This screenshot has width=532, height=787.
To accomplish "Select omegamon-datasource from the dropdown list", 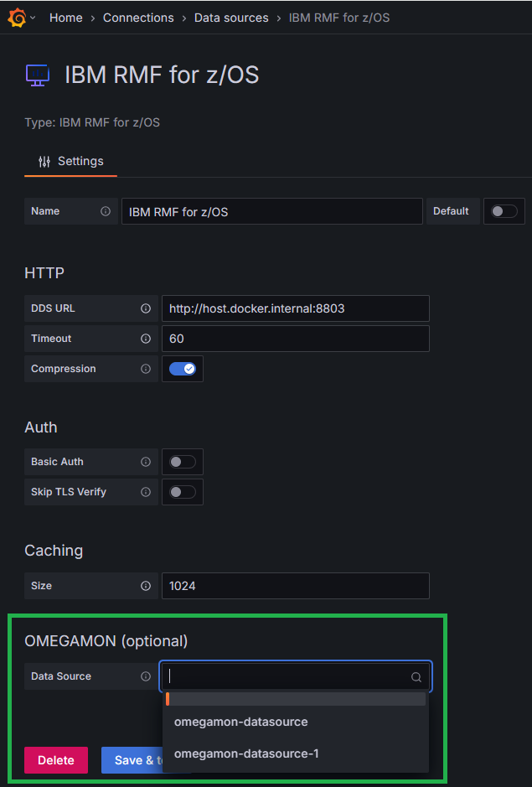I will [x=241, y=722].
